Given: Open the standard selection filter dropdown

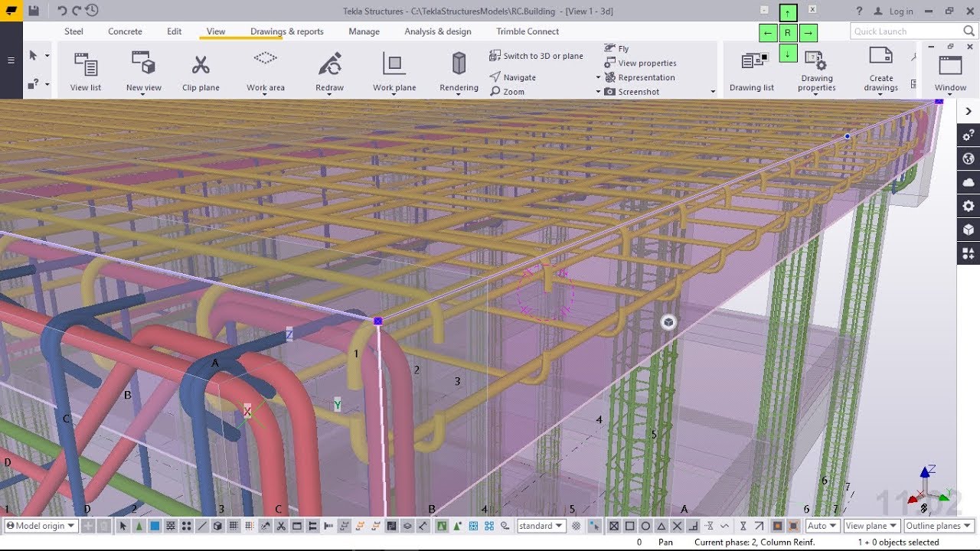Looking at the screenshot, I should (x=541, y=526).
